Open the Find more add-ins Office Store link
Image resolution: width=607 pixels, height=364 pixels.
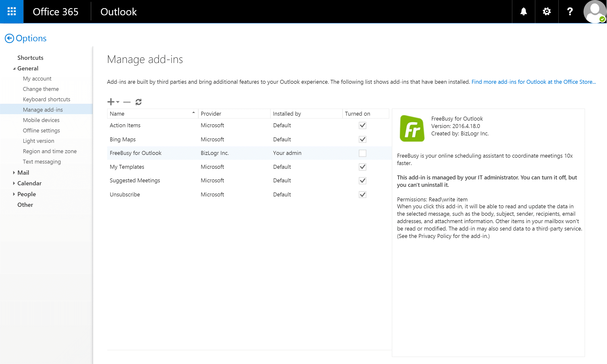(533, 82)
